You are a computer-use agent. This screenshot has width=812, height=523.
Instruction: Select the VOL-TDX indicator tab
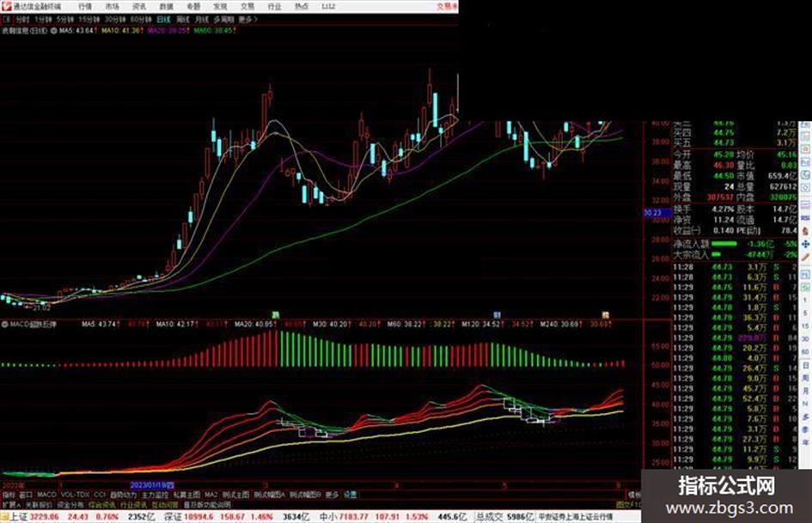(x=75, y=495)
